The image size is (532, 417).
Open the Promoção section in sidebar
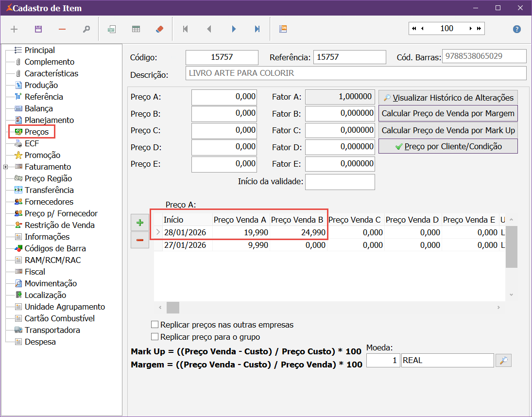42,155
